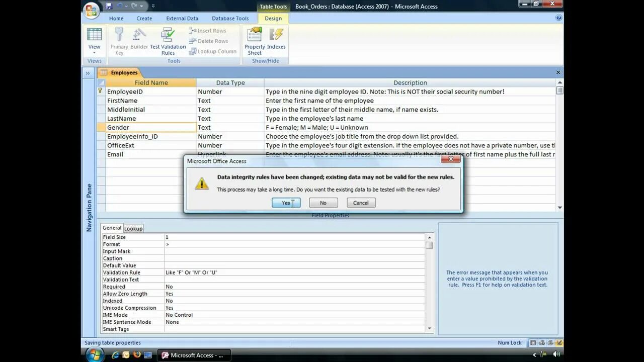Click Design View icon in status bar

pos(559,343)
